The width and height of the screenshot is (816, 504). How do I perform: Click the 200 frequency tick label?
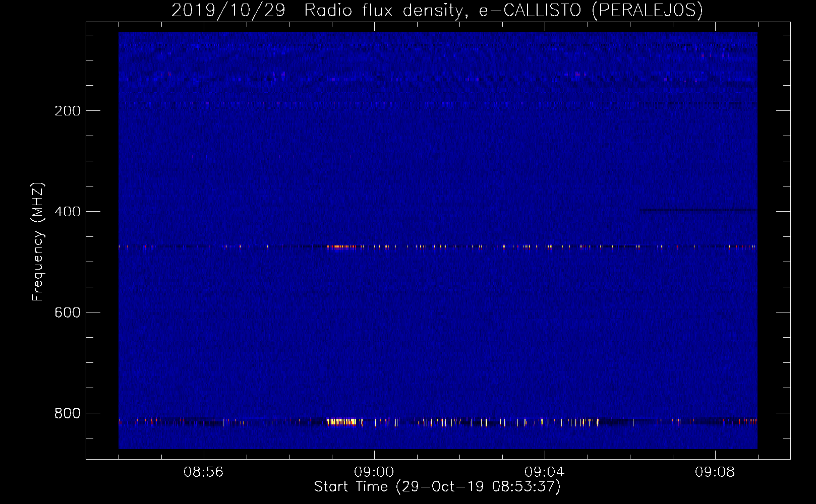(68, 111)
